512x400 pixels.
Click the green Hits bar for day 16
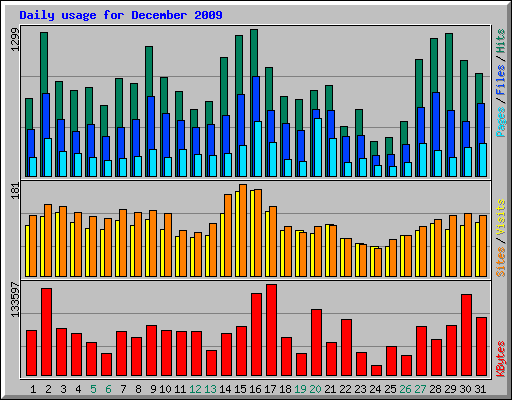click(x=254, y=53)
